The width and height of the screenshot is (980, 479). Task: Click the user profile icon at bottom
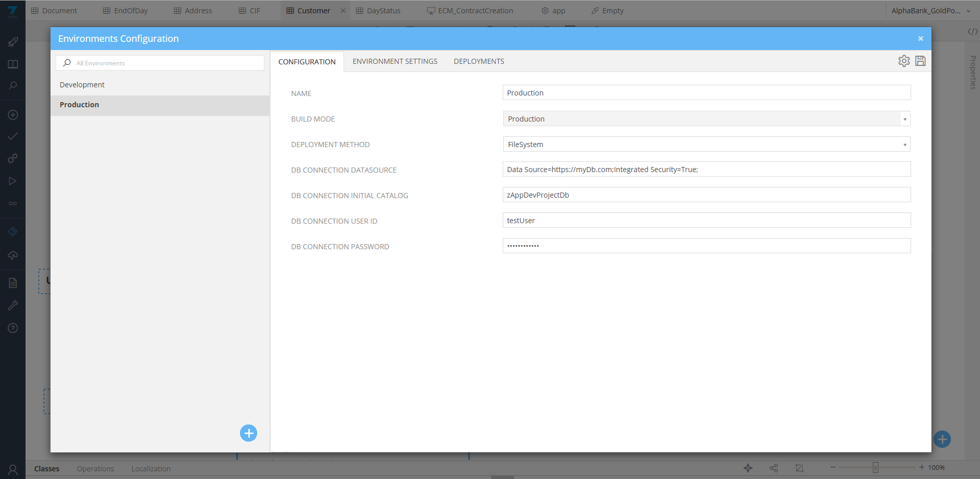point(13,469)
